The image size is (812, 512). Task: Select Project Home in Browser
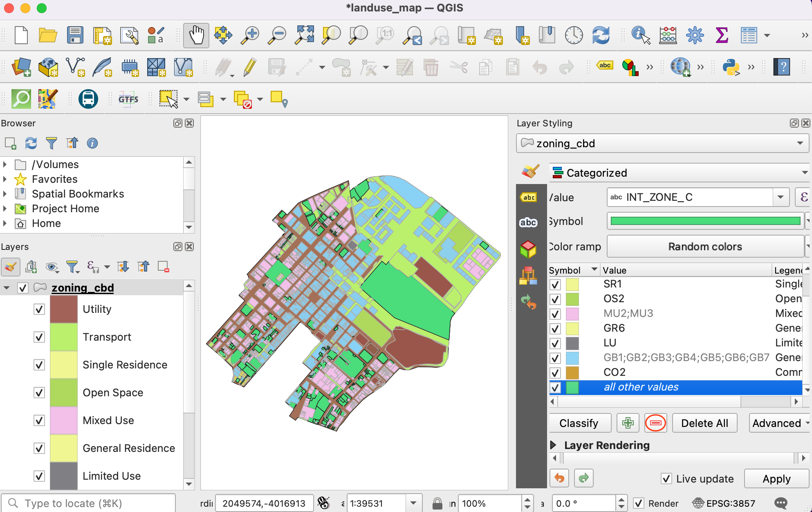65,209
